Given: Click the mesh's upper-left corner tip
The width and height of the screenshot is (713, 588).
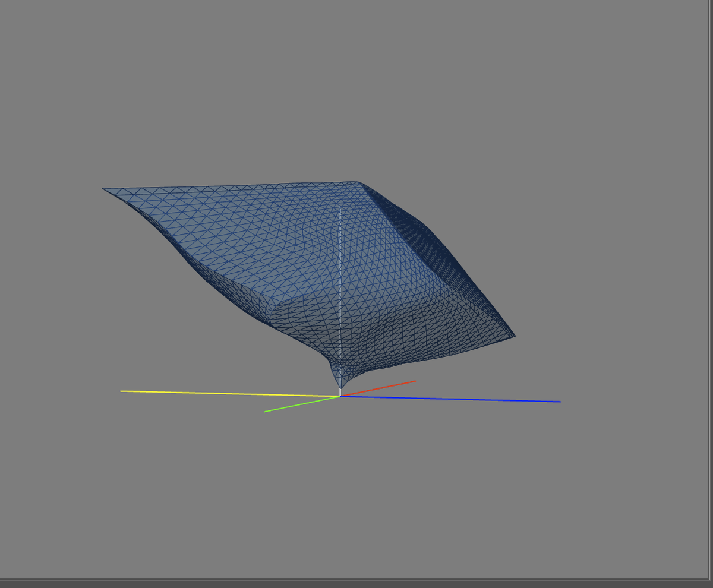Looking at the screenshot, I should 104,189.
